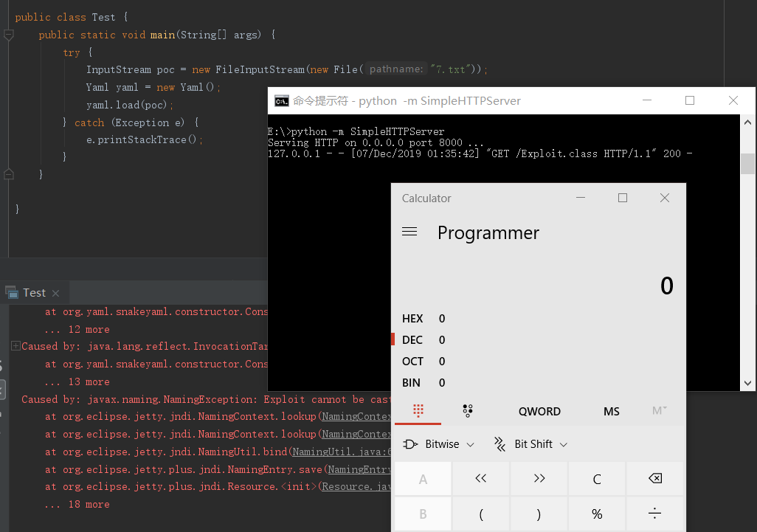The height and width of the screenshot is (532, 757).
Task: Toggle the QWORD data size
Action: pyautogui.click(x=539, y=412)
